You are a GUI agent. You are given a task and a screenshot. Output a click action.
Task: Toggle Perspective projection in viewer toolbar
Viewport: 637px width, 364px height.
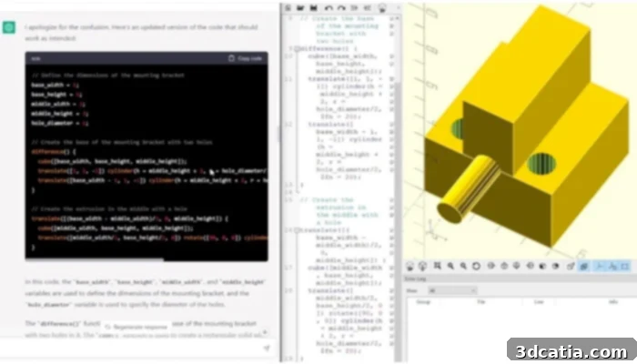(x=571, y=266)
